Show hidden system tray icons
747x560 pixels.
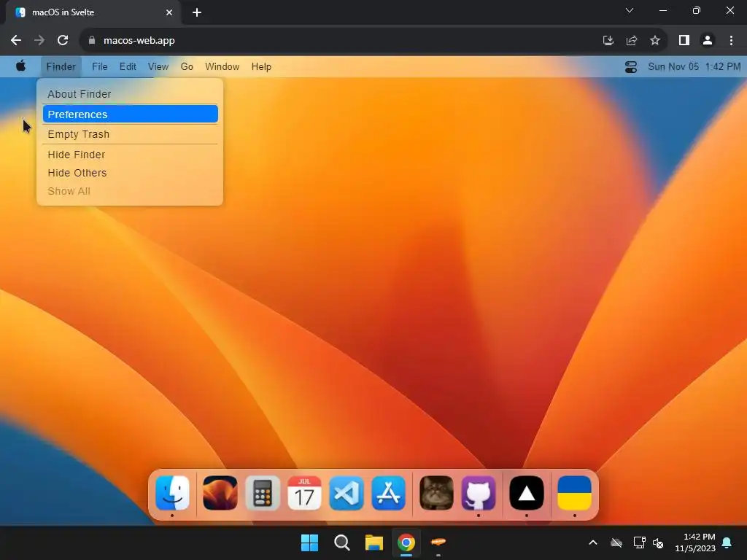(593, 542)
